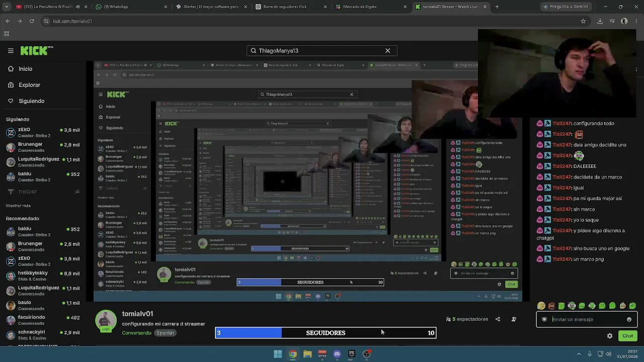
Task: Open the Kick sidebar hamburger menu
Action: click(x=11, y=50)
